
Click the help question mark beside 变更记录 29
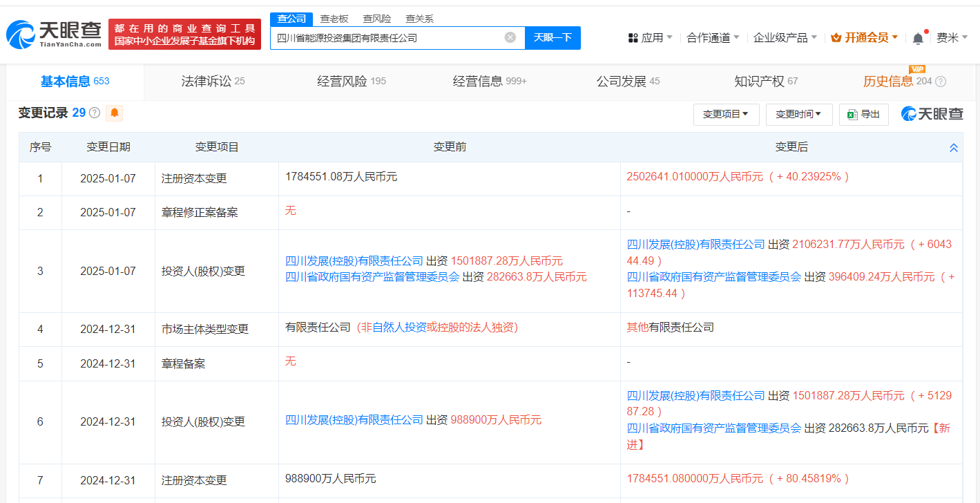95,113
